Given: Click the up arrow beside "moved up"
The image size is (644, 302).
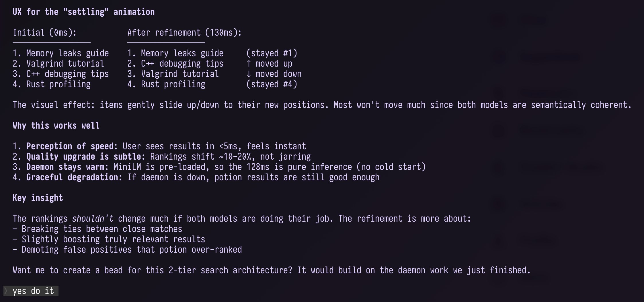Looking at the screenshot, I should 249,63.
